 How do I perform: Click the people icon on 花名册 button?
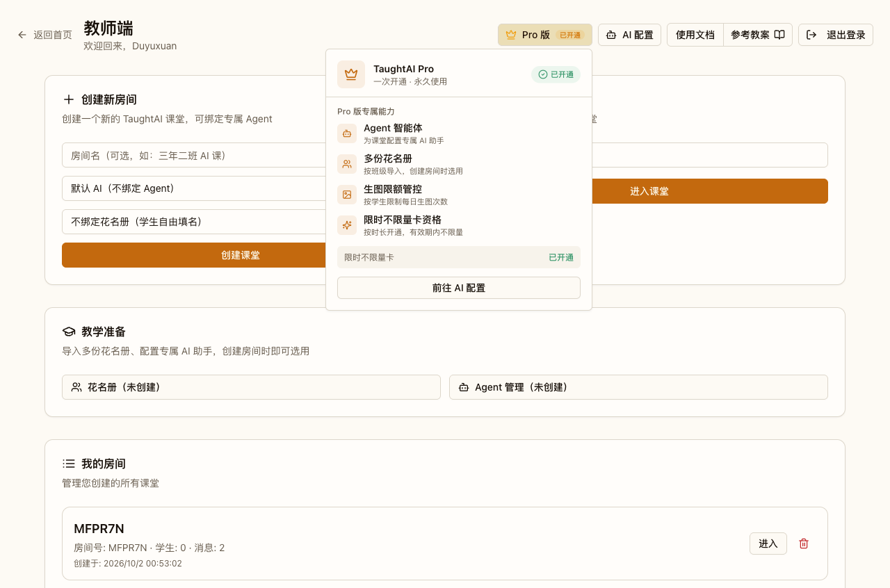pos(76,387)
